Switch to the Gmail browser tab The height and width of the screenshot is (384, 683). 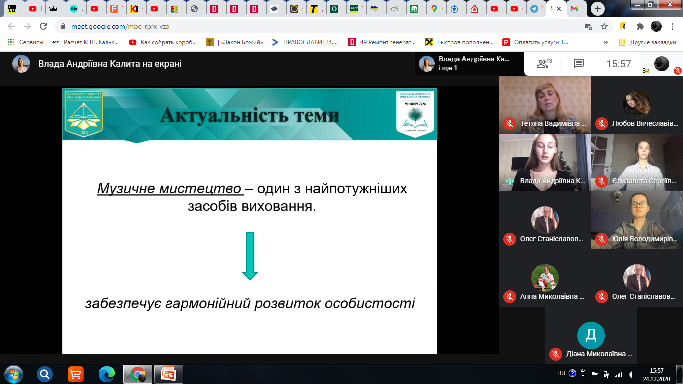(575, 9)
